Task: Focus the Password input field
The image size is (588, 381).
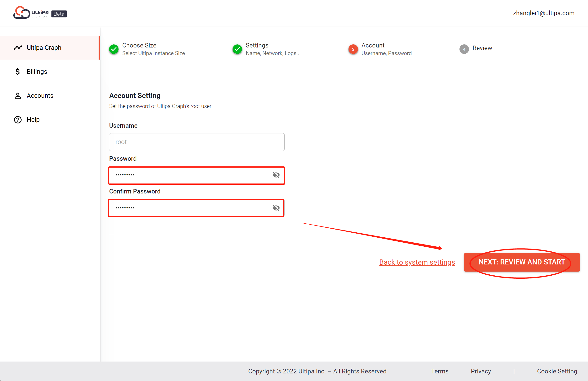Action: (197, 175)
